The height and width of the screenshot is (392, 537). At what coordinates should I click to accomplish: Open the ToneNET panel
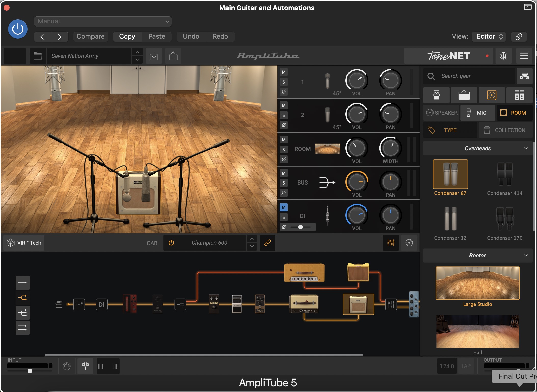coord(448,56)
